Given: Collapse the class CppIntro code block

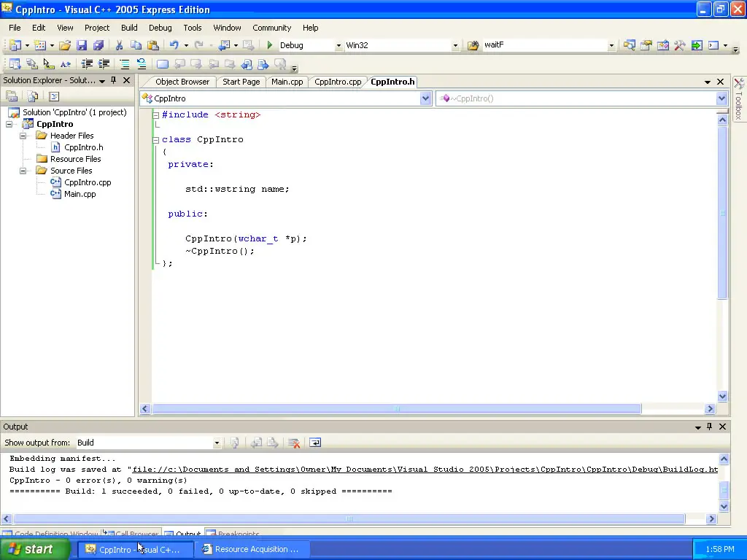Looking at the screenshot, I should pos(156,140).
